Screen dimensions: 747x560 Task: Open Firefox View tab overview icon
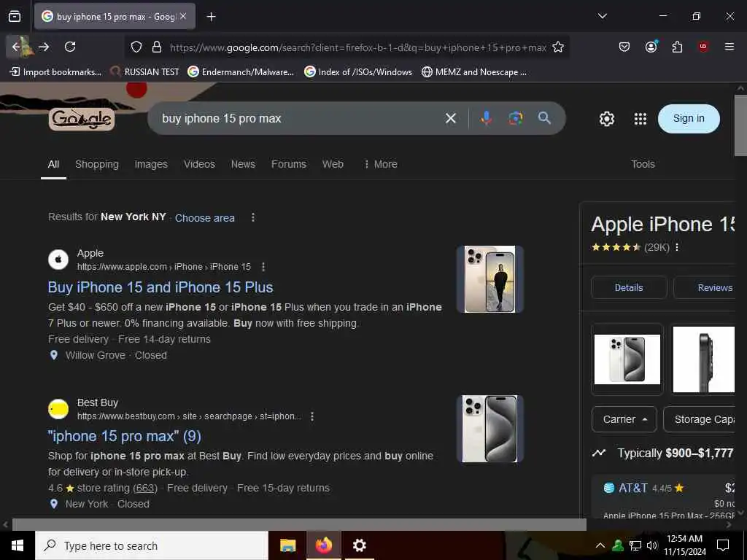coord(15,16)
